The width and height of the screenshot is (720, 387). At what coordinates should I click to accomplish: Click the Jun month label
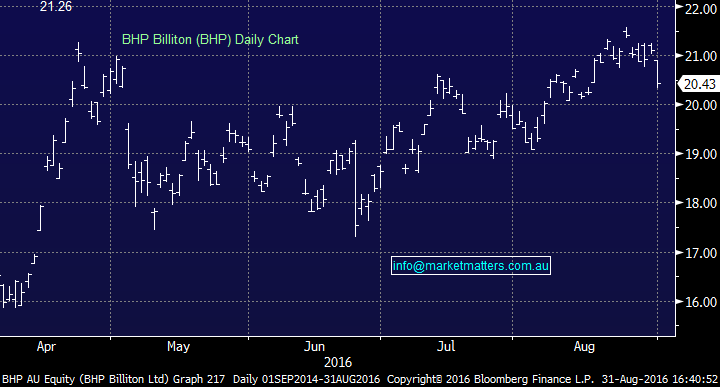pos(314,347)
